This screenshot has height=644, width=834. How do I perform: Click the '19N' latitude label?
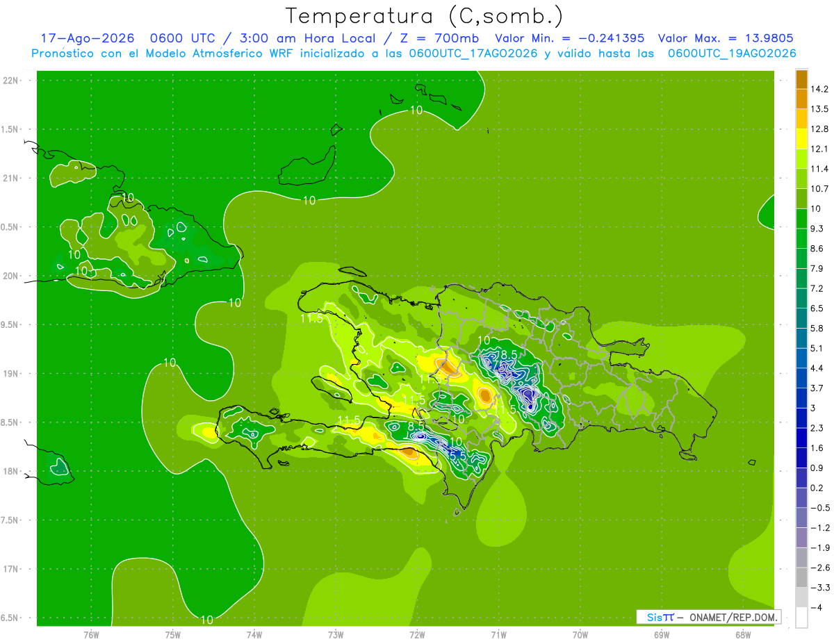pyautogui.click(x=10, y=374)
